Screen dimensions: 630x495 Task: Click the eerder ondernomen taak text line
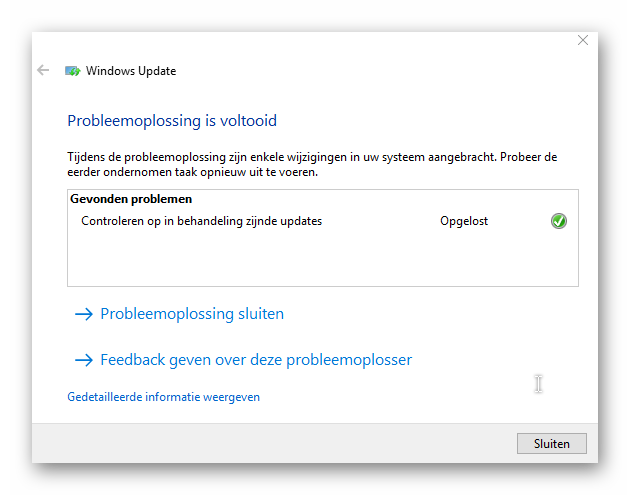point(192,172)
